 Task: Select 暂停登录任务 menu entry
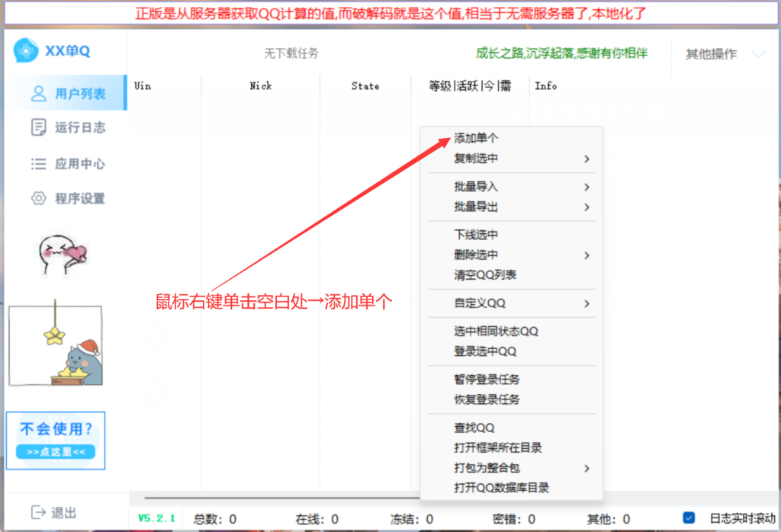click(x=512, y=380)
